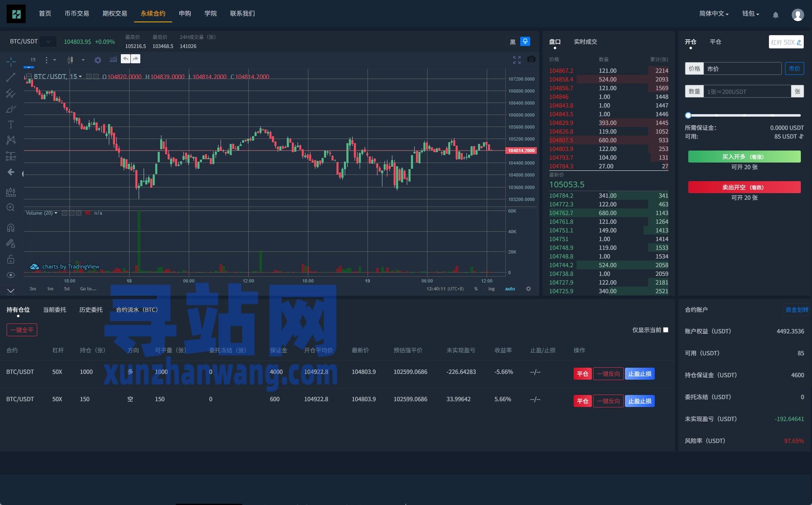
Task: Toggle hide all drawings eye icon
Action: 11,275
